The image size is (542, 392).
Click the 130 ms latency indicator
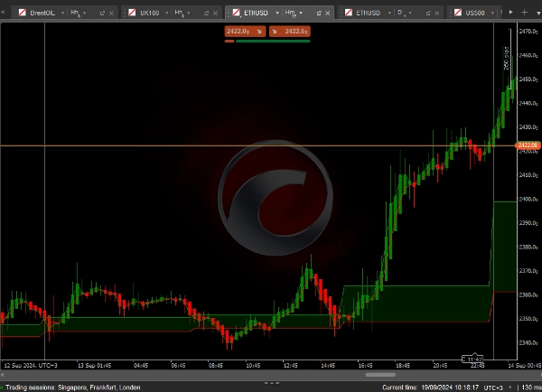tap(528, 387)
